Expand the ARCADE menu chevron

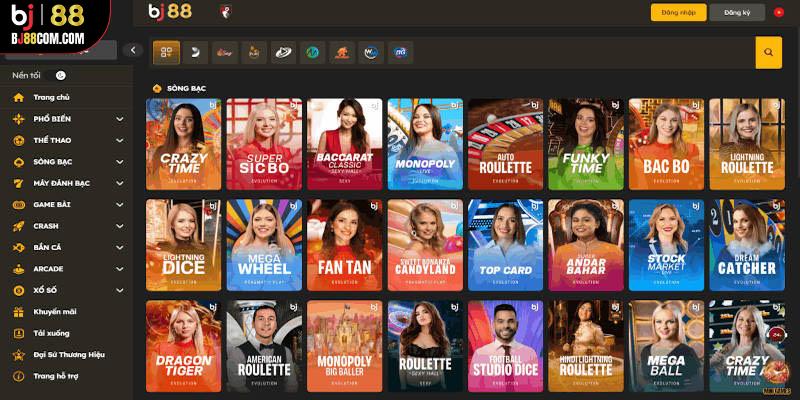(120, 269)
